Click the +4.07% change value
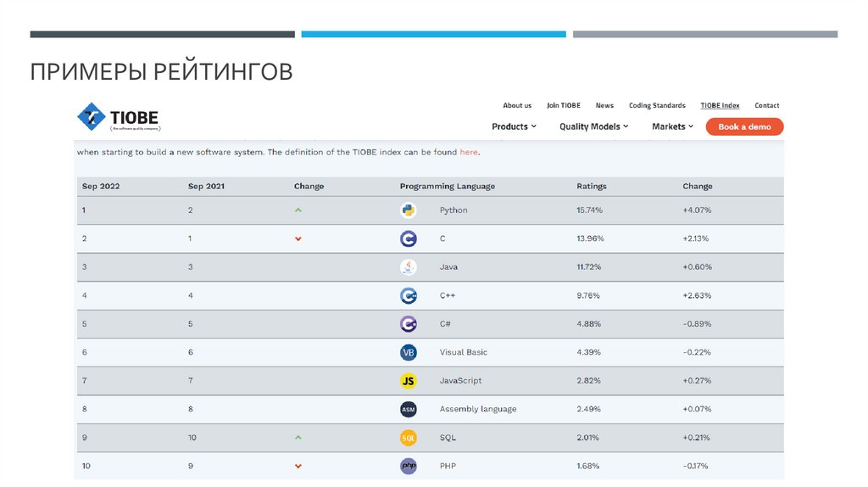This screenshot has height=487, width=868. (697, 210)
